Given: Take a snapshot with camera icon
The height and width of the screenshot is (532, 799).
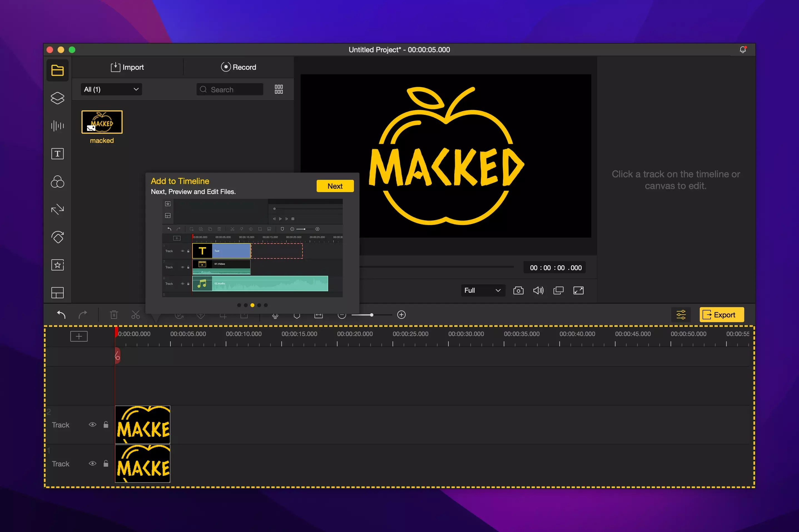Looking at the screenshot, I should (518, 290).
